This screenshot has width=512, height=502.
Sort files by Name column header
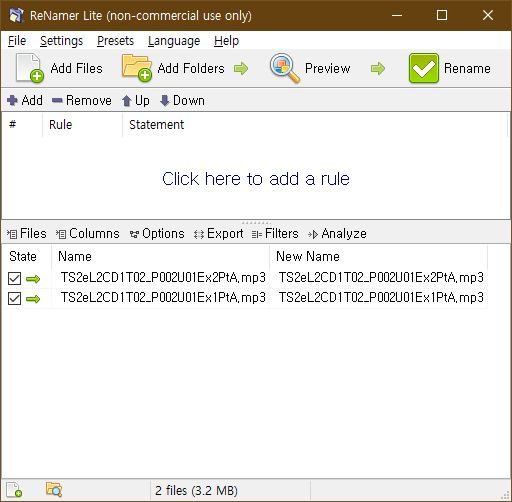[x=160, y=257]
